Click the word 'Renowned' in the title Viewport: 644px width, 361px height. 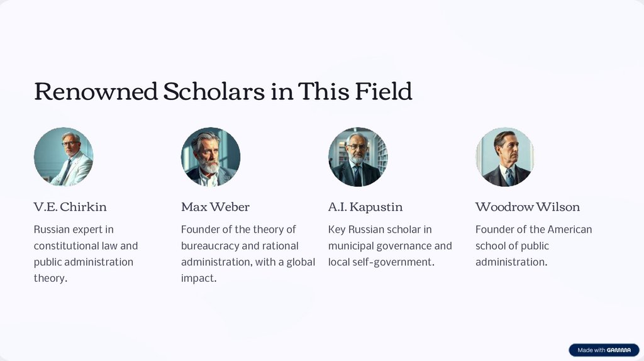[x=96, y=92]
